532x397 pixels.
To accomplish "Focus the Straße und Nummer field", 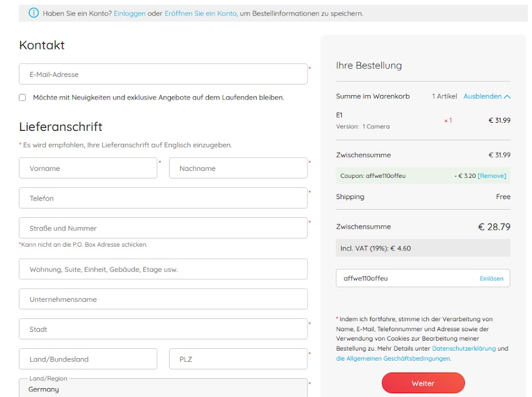I will pyautogui.click(x=163, y=229).
